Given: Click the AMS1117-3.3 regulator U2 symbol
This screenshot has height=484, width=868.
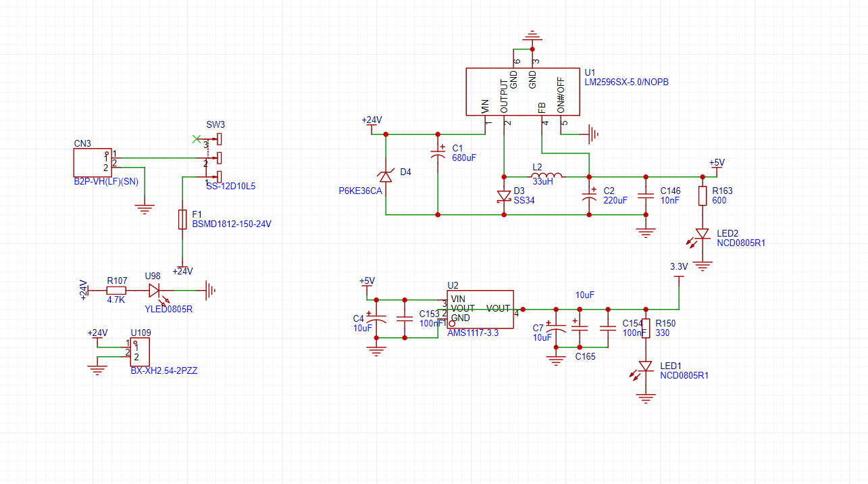Looking at the screenshot, I should click(x=480, y=310).
